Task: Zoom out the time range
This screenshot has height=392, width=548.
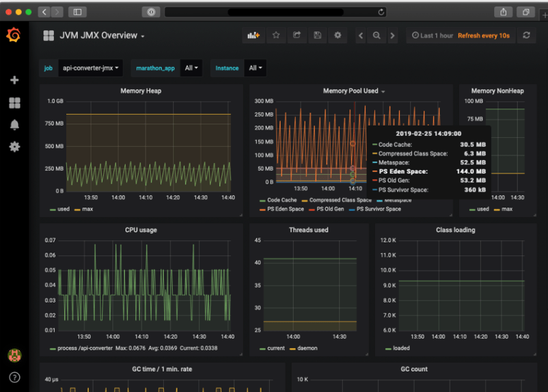Action: 376,36
